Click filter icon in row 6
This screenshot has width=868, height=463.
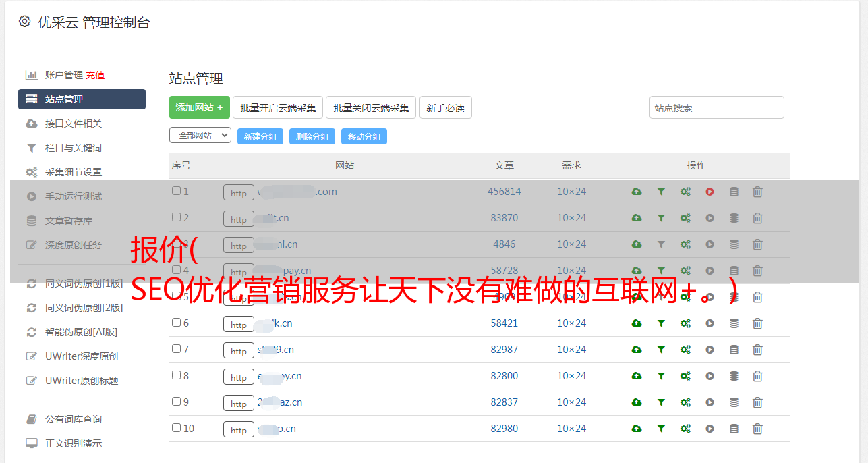pos(661,323)
